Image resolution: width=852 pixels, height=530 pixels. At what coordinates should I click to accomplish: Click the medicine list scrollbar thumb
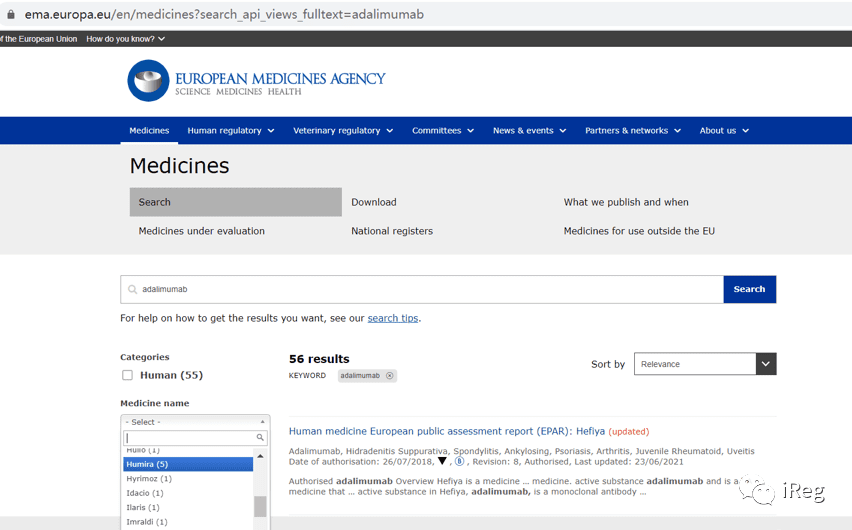[260, 506]
